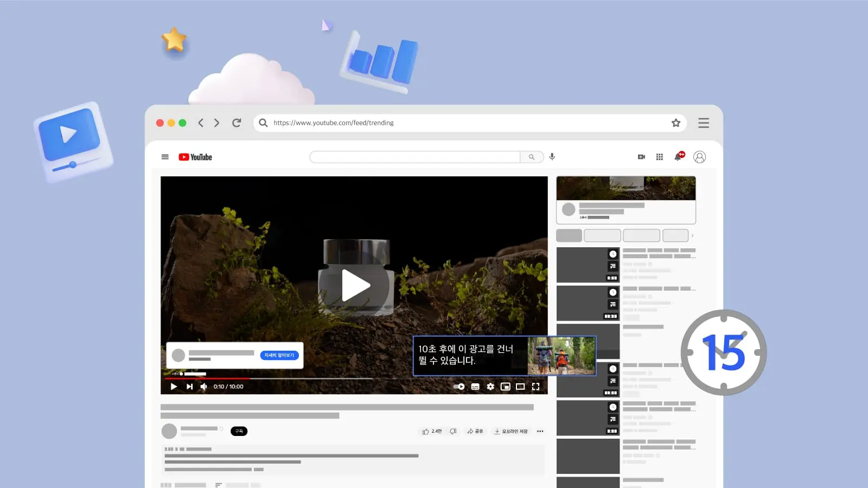Click the 구독 subscribe button
Screen dimensions: 868x488
tap(239, 431)
